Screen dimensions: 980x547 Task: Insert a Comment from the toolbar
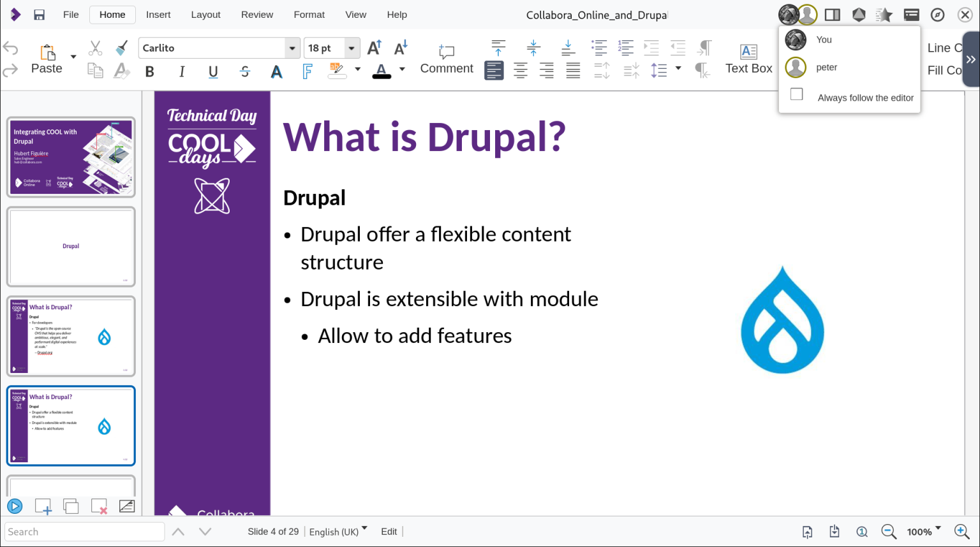447,59
